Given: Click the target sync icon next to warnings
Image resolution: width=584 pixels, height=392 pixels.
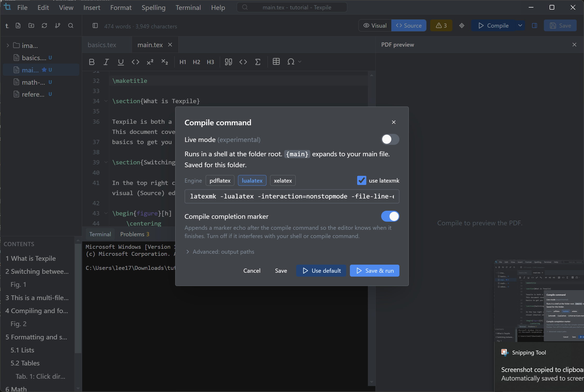Looking at the screenshot, I should [x=462, y=26].
